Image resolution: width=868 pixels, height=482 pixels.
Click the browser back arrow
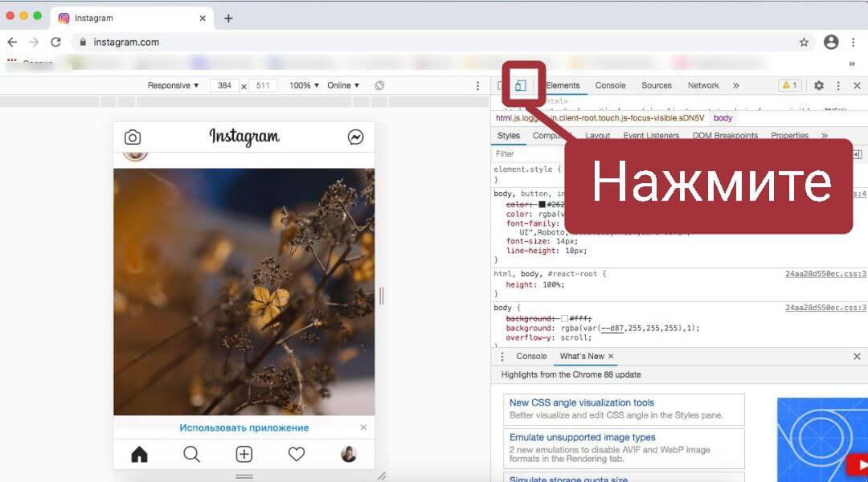click(12, 42)
